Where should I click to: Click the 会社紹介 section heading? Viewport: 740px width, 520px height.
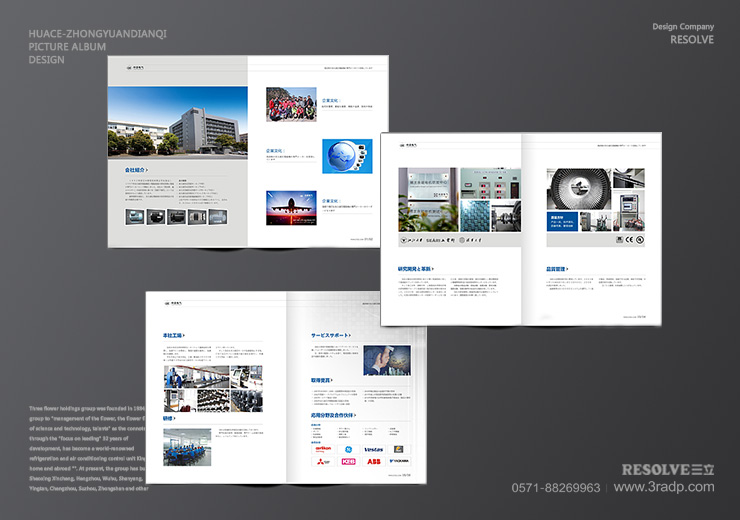tap(136, 170)
